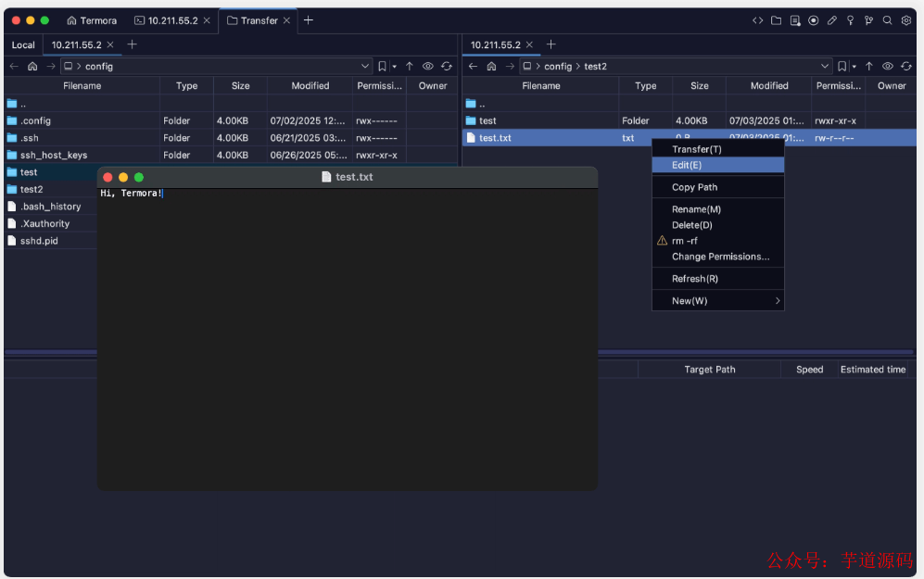Click test2 in right pane breadcrumb path
Screen dimensions: 924x579
[x=595, y=67]
